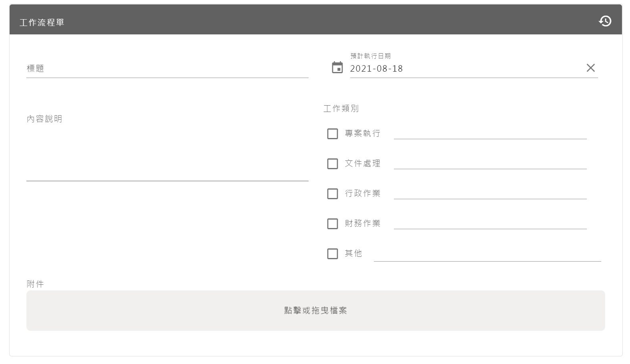Screen dimensions: 630x364
Task: Click the 標題 input field
Action: click(x=167, y=69)
